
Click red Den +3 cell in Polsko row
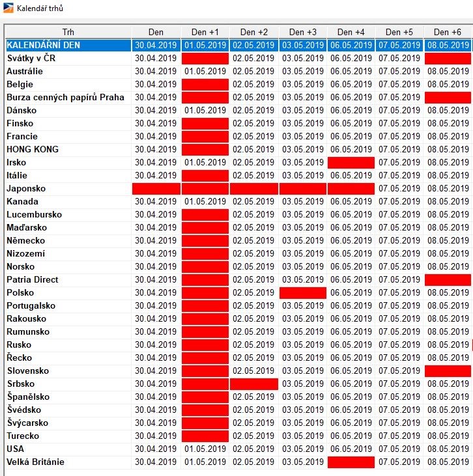click(303, 293)
